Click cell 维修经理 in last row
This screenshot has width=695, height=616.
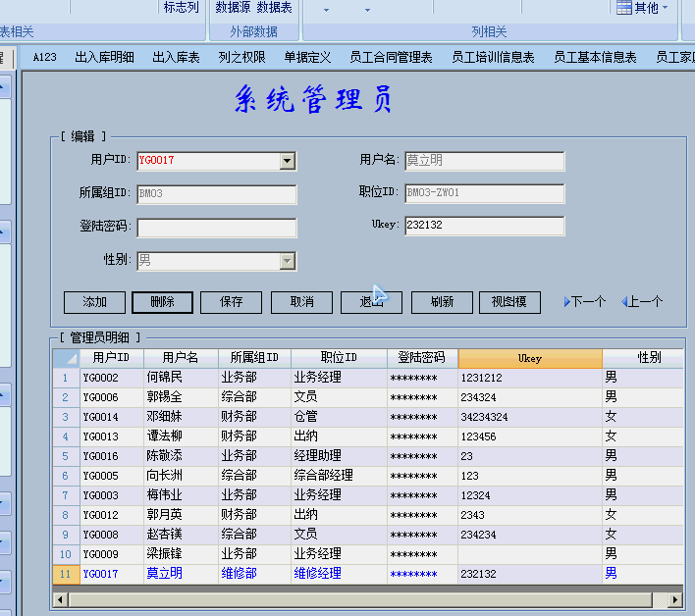coord(339,575)
